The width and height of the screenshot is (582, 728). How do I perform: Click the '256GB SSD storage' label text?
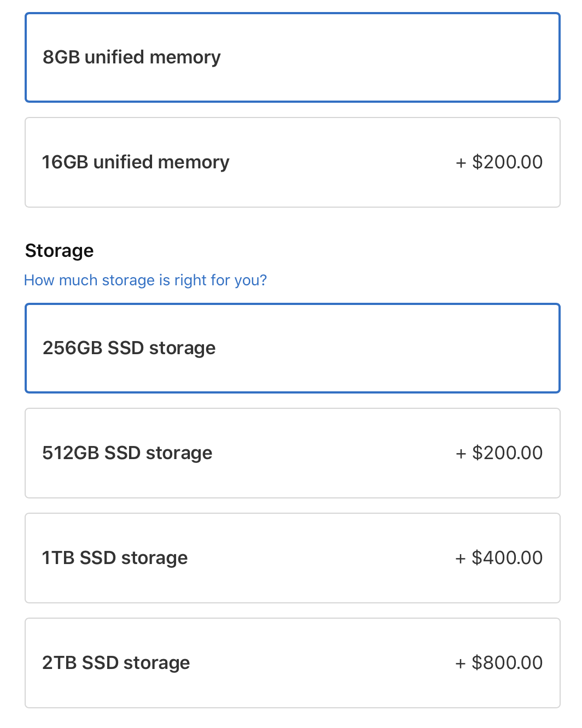[129, 348]
